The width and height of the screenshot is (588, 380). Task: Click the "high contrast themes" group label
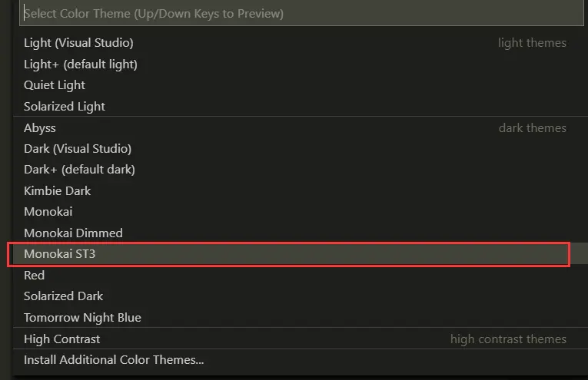(508, 339)
